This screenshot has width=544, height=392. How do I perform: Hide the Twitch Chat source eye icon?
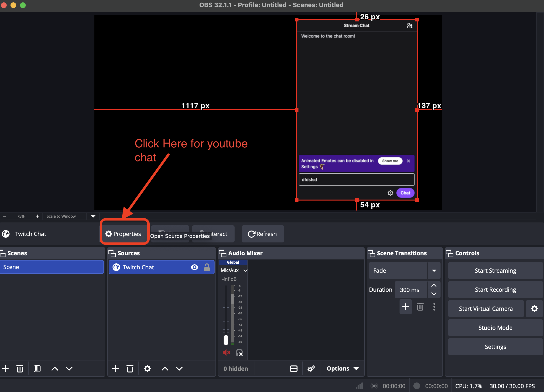194,267
